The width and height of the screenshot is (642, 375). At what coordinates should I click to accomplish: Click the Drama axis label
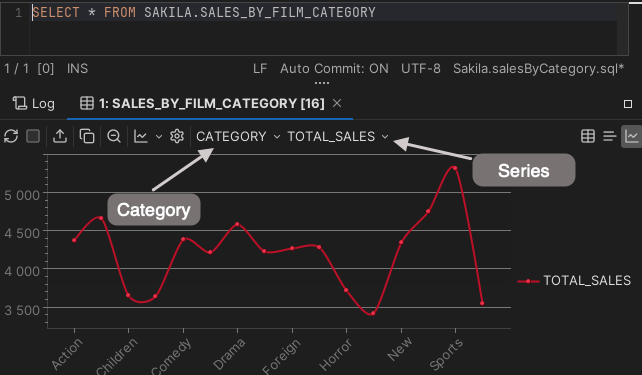(x=229, y=354)
